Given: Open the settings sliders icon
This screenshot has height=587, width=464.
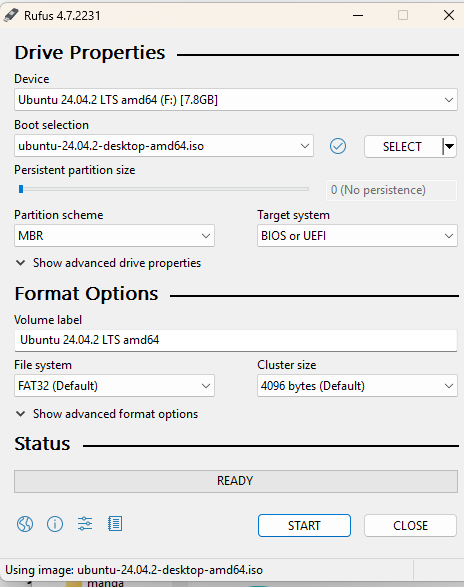Looking at the screenshot, I should click(85, 524).
